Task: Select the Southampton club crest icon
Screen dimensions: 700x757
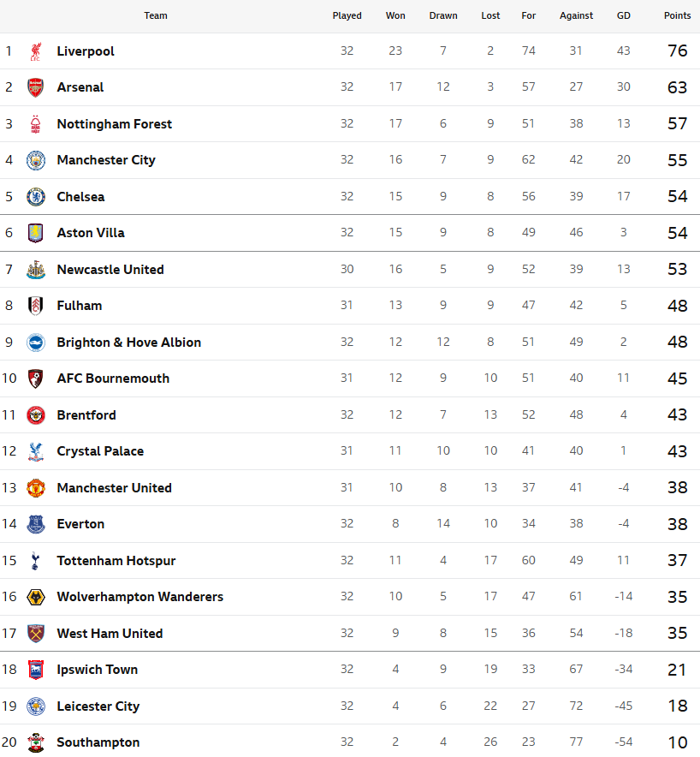Action: coord(36,742)
